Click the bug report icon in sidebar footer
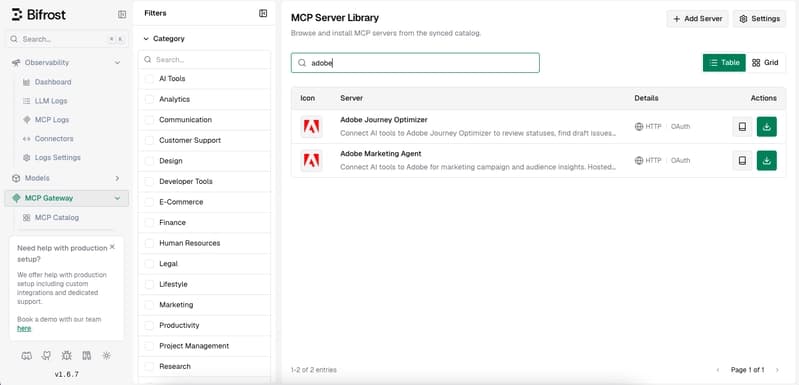 67,356
